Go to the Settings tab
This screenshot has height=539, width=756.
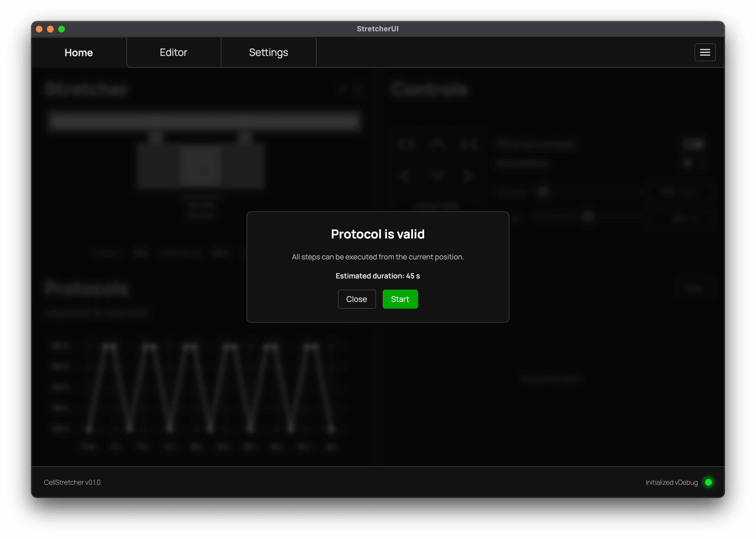click(x=268, y=53)
